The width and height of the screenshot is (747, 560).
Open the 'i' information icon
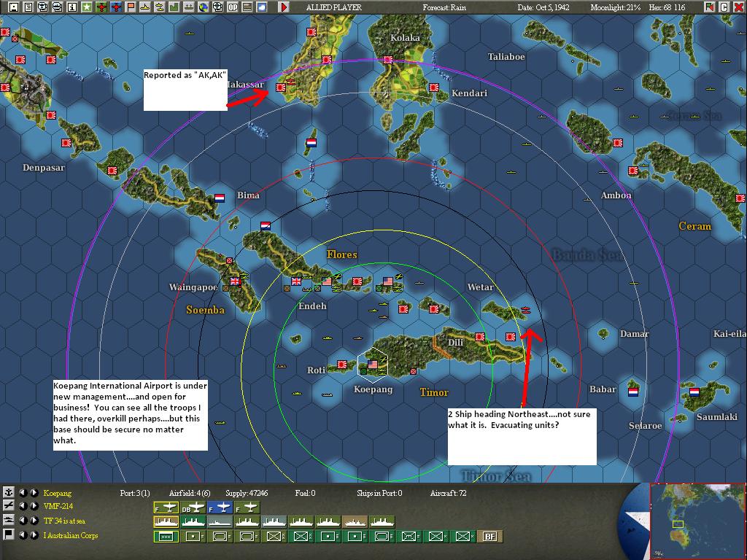coord(72,7)
